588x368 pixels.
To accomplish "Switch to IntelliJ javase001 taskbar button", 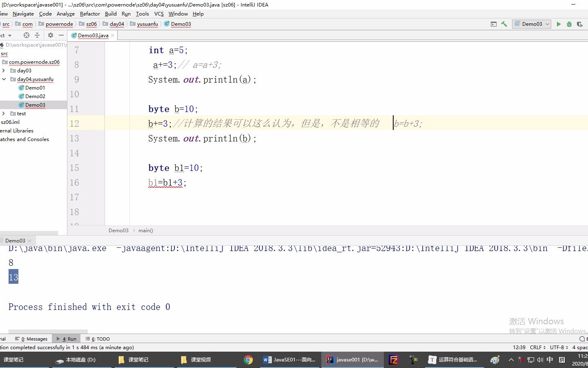I will pyautogui.click(x=352, y=360).
